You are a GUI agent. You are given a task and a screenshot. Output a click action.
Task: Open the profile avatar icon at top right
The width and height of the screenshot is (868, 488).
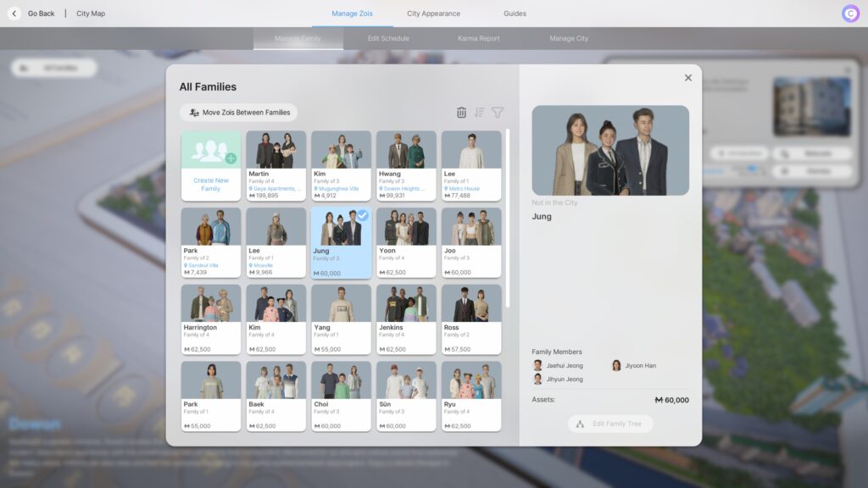850,14
